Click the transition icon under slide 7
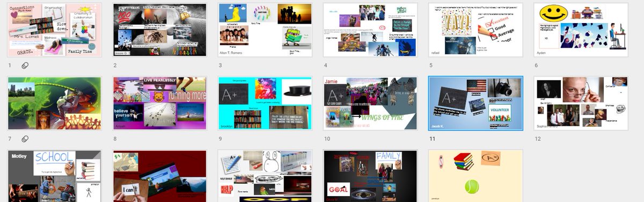 [25, 139]
